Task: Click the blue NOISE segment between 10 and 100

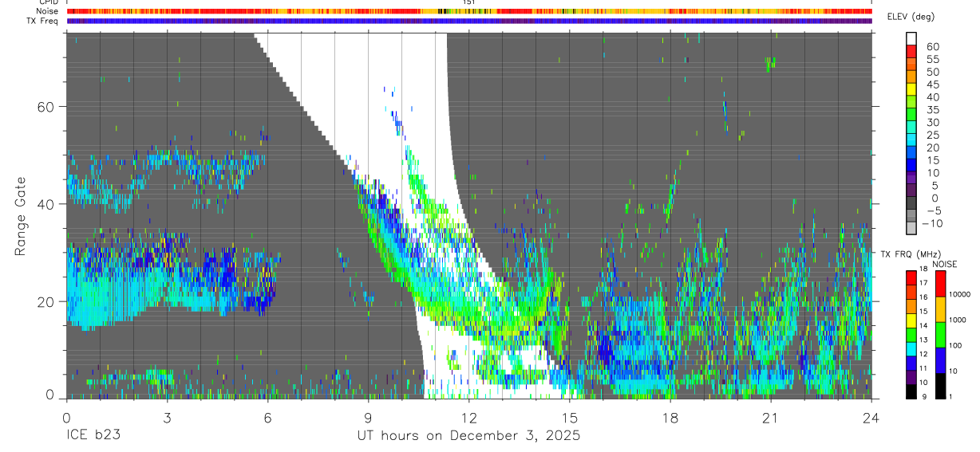Action: click(940, 360)
